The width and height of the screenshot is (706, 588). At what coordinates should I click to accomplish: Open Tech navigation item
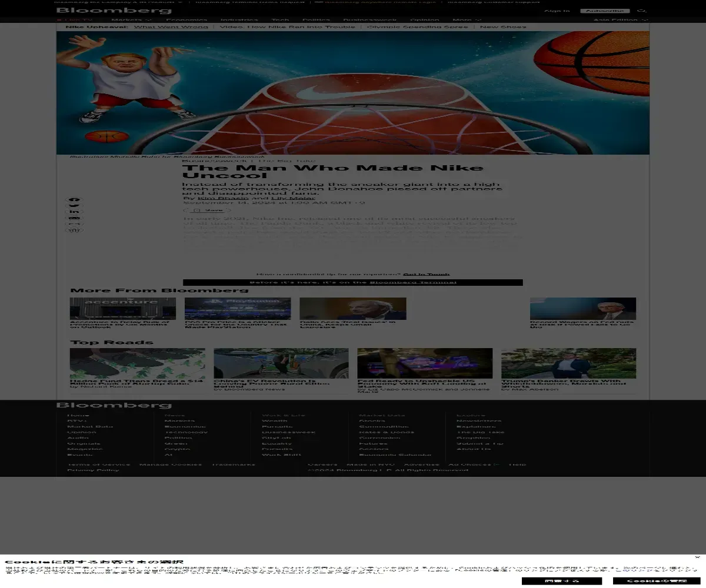pyautogui.click(x=281, y=20)
